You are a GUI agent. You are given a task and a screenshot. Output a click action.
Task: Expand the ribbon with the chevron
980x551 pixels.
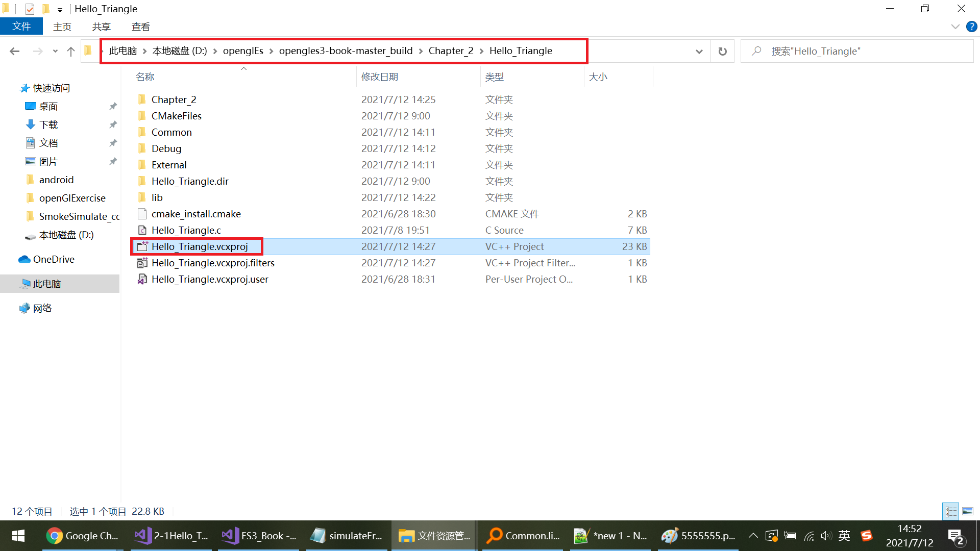955,27
